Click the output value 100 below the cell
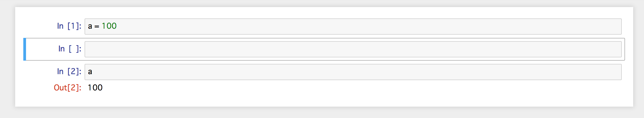The image size is (644, 118). pos(95,88)
